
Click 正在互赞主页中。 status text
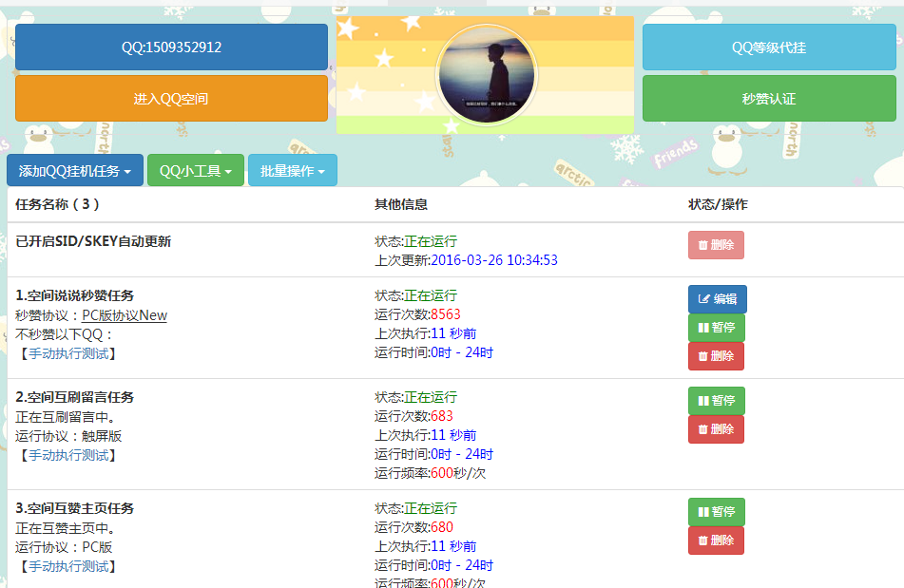tap(67, 528)
